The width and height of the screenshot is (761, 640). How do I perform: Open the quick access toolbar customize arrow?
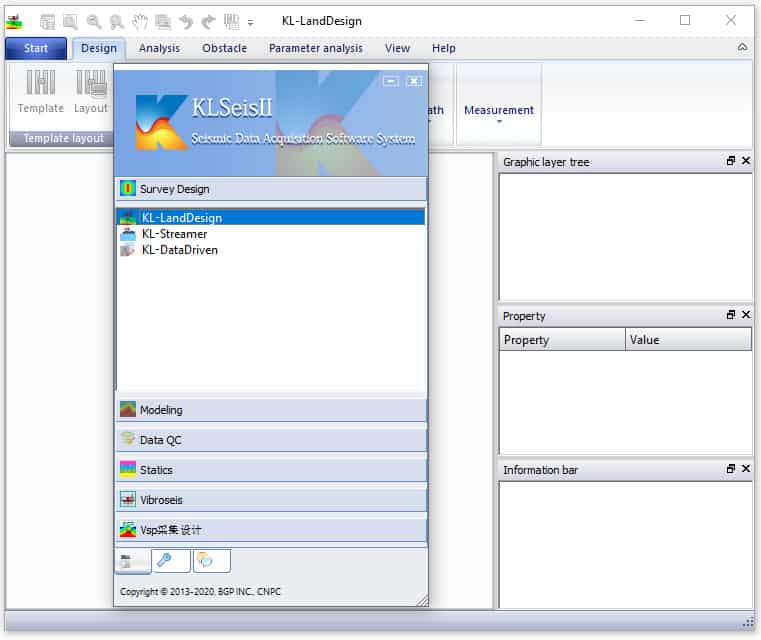tap(251, 22)
